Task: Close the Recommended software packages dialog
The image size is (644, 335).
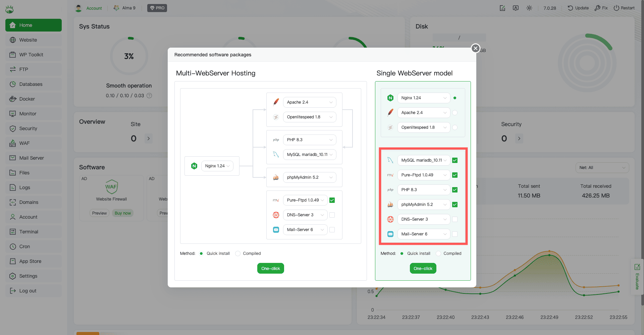Action: [x=475, y=48]
